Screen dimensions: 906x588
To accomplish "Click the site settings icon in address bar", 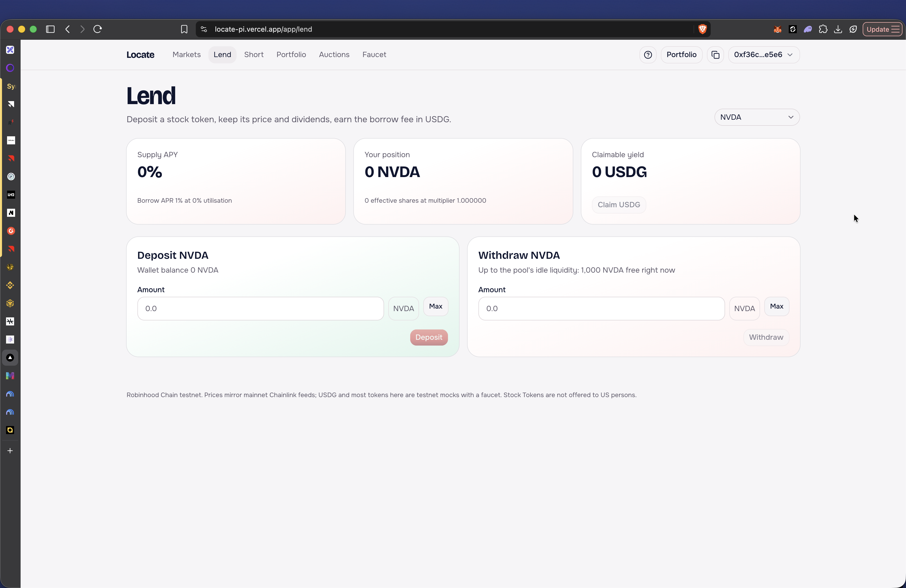I will (204, 29).
